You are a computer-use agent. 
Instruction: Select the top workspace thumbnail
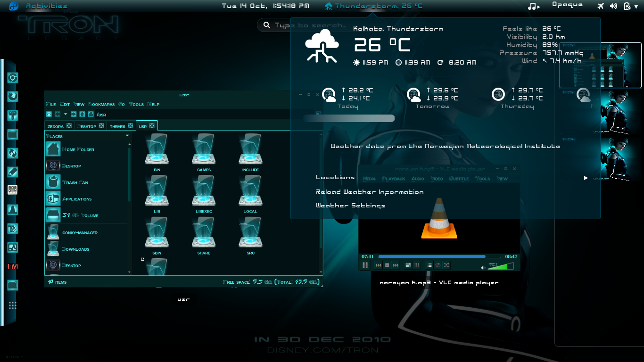tap(600, 65)
